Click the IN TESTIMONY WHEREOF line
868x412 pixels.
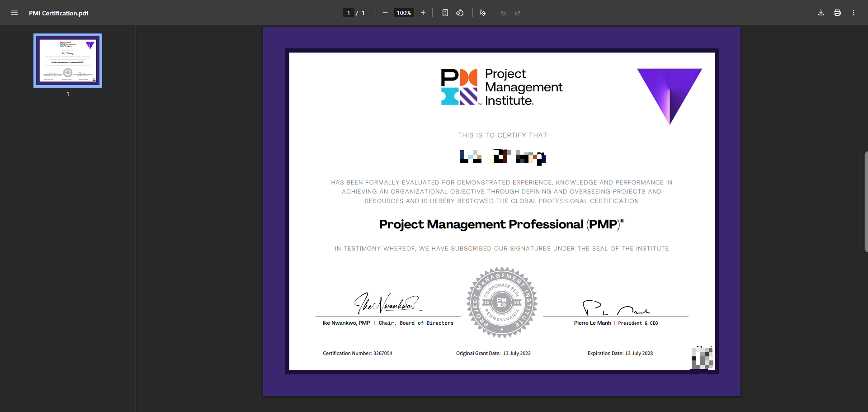coord(502,248)
